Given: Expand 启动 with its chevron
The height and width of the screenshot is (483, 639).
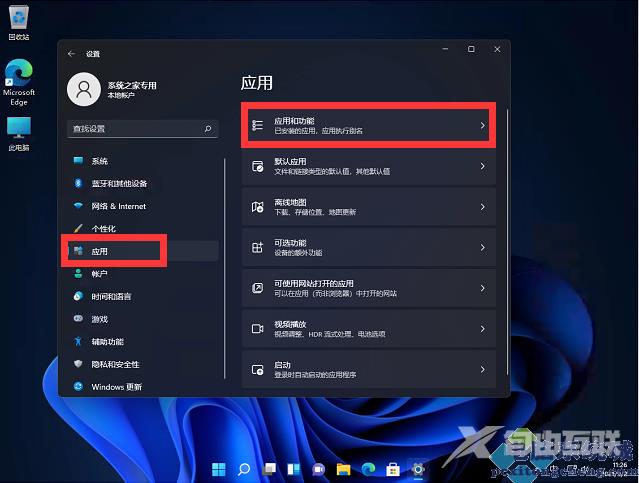Looking at the screenshot, I should click(x=483, y=369).
